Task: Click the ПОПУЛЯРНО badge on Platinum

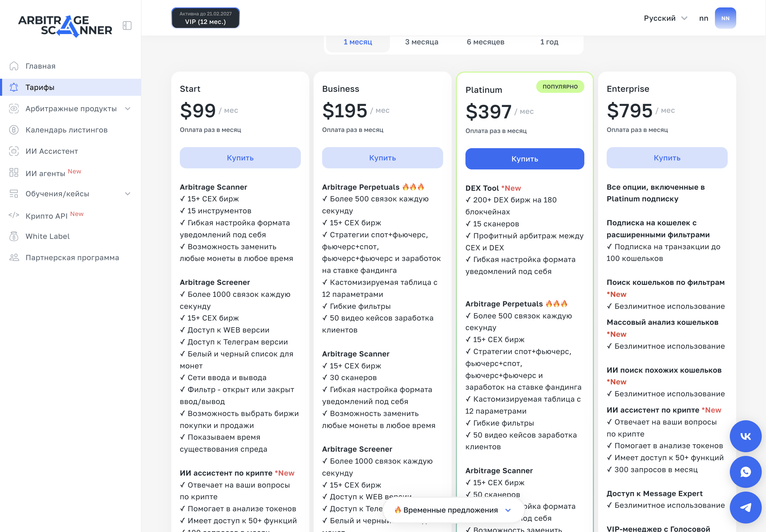Action: point(560,86)
